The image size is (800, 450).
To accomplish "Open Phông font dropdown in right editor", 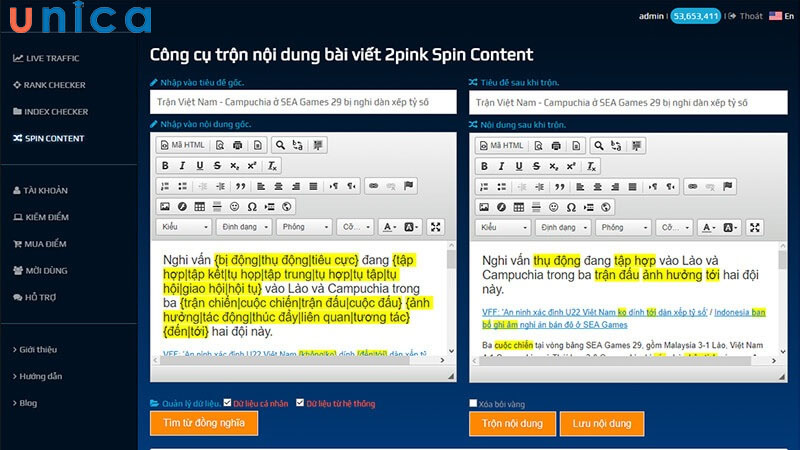I will pyautogui.click(x=623, y=228).
